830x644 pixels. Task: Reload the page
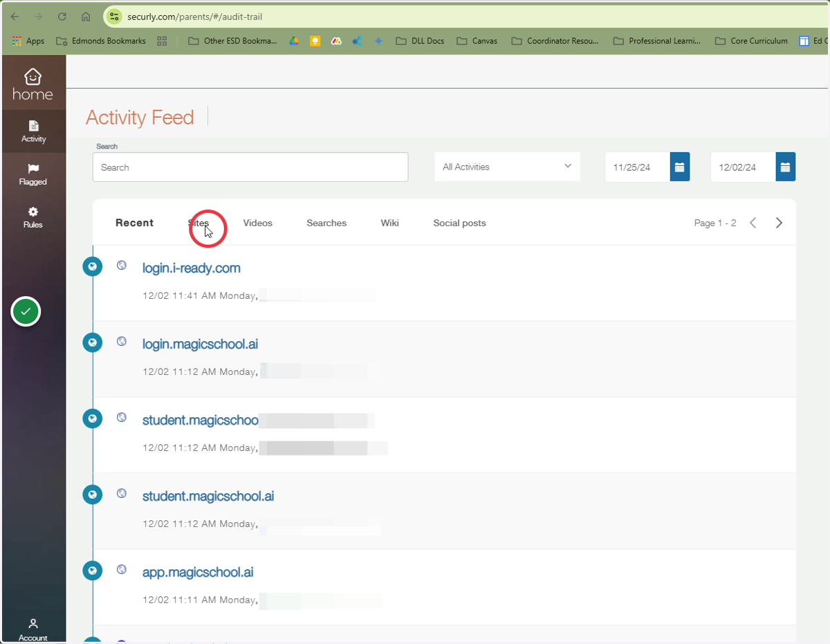(62, 17)
